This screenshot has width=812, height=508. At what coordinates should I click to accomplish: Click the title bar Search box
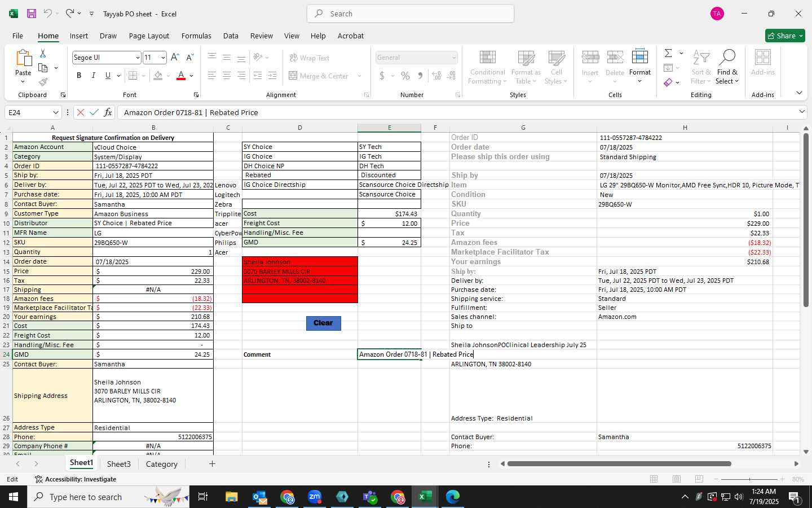tap(411, 14)
